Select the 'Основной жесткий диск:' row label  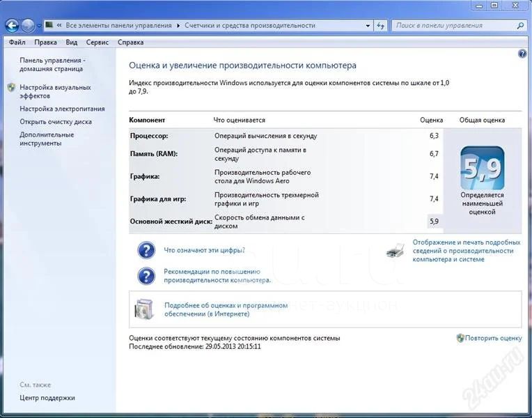click(171, 222)
